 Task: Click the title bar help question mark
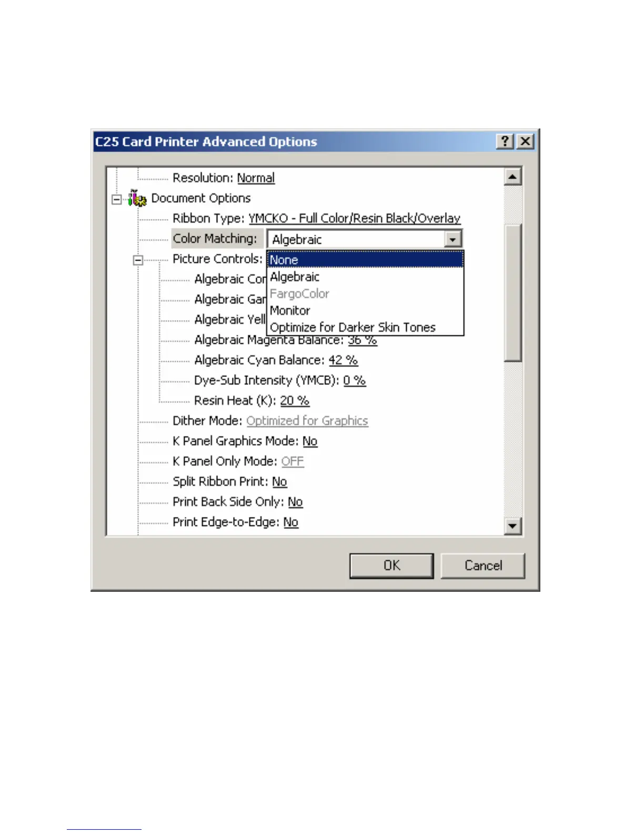point(505,141)
